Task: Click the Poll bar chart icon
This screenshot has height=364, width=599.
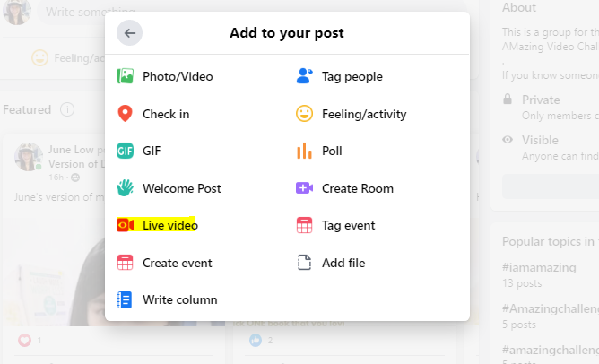Action: (x=305, y=152)
